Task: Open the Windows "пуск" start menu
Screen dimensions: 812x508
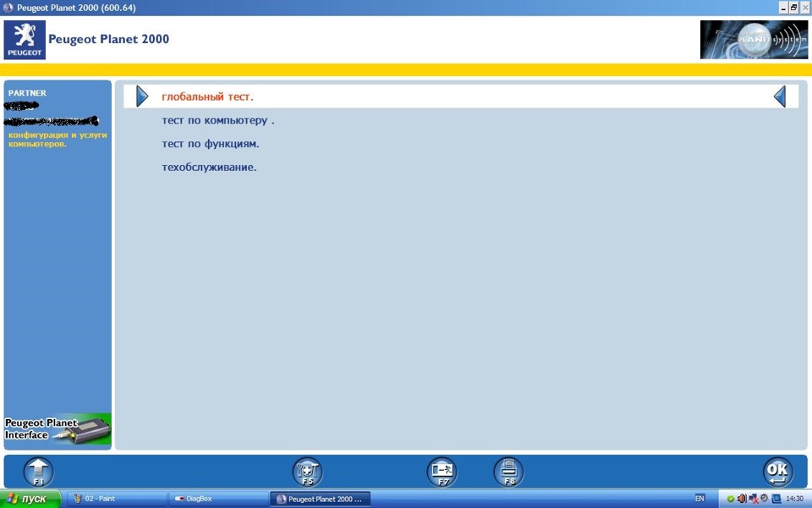Action: 30,499
